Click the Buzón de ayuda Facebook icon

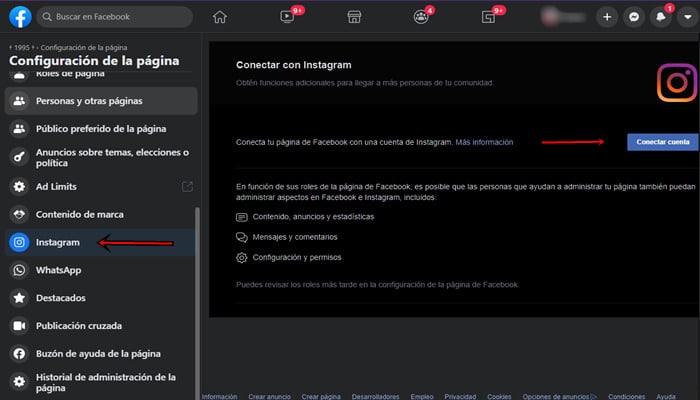(x=19, y=354)
